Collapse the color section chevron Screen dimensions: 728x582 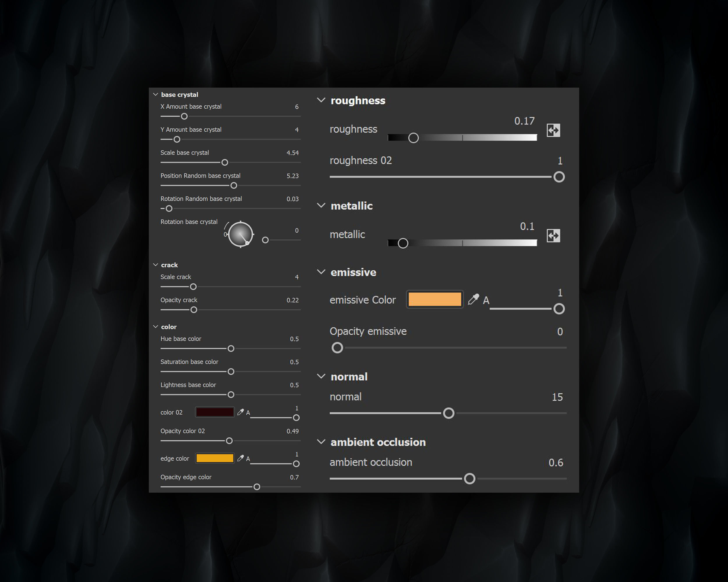[x=156, y=327]
